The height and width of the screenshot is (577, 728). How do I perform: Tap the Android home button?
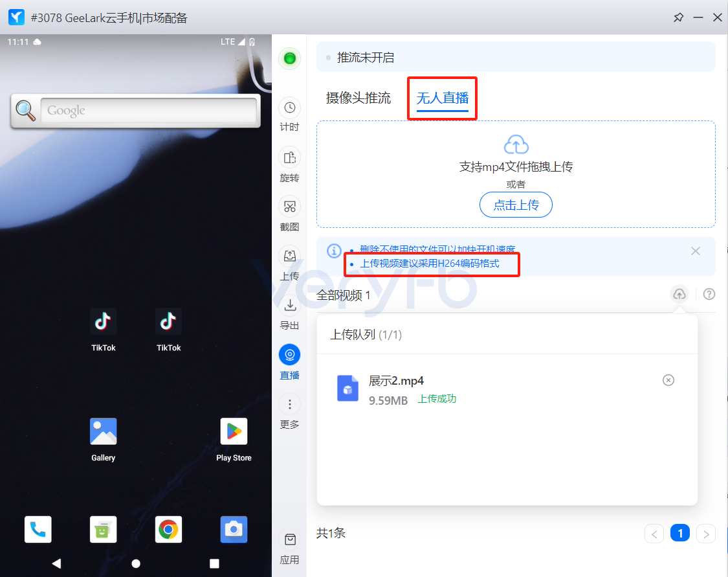pyautogui.click(x=136, y=563)
